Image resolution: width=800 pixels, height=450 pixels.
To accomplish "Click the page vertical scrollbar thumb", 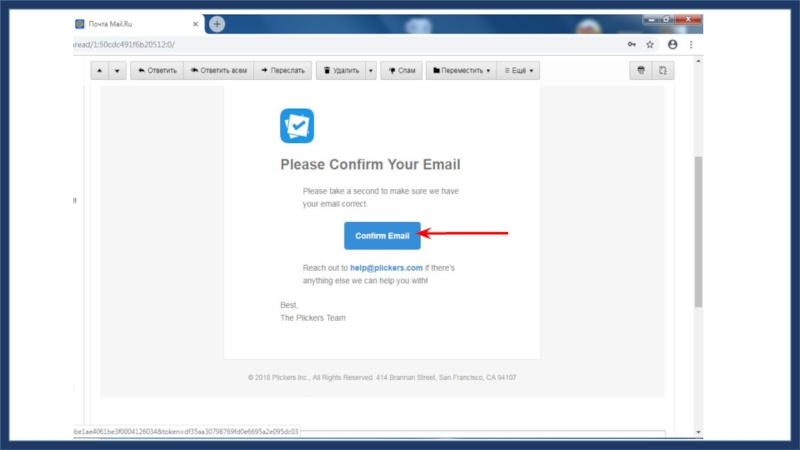I will tap(698, 232).
